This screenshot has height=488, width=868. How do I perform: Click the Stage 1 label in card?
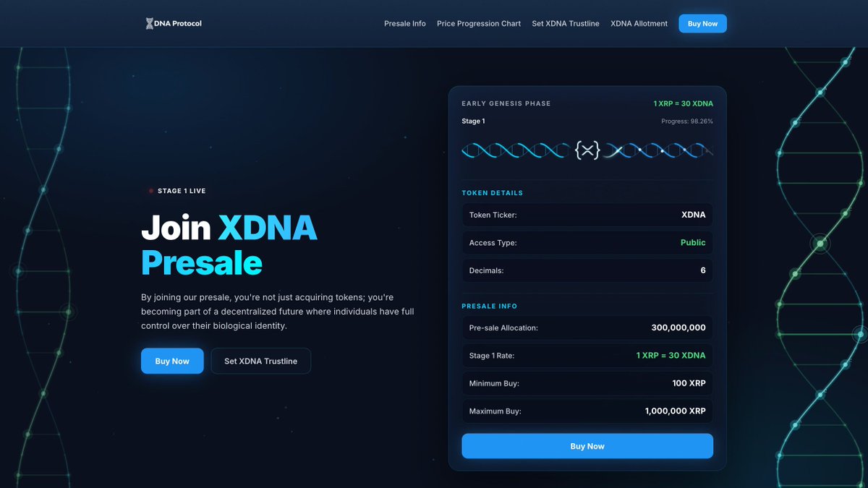pos(473,121)
